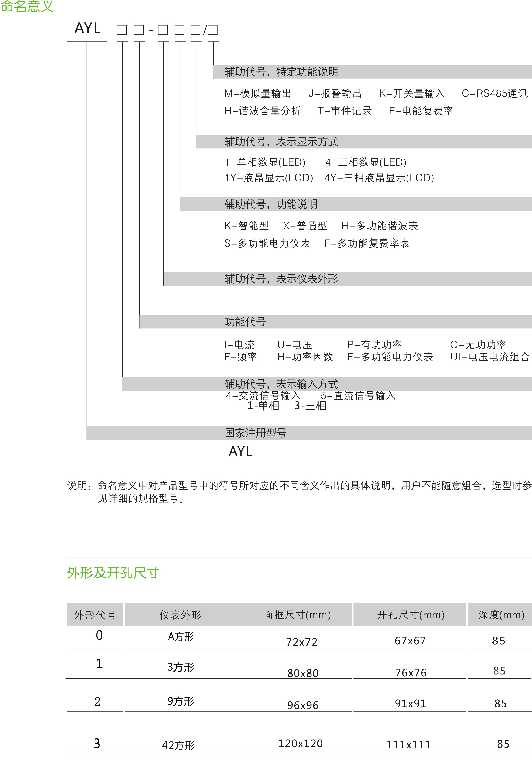Click Q–无功功率 function code

point(478,345)
